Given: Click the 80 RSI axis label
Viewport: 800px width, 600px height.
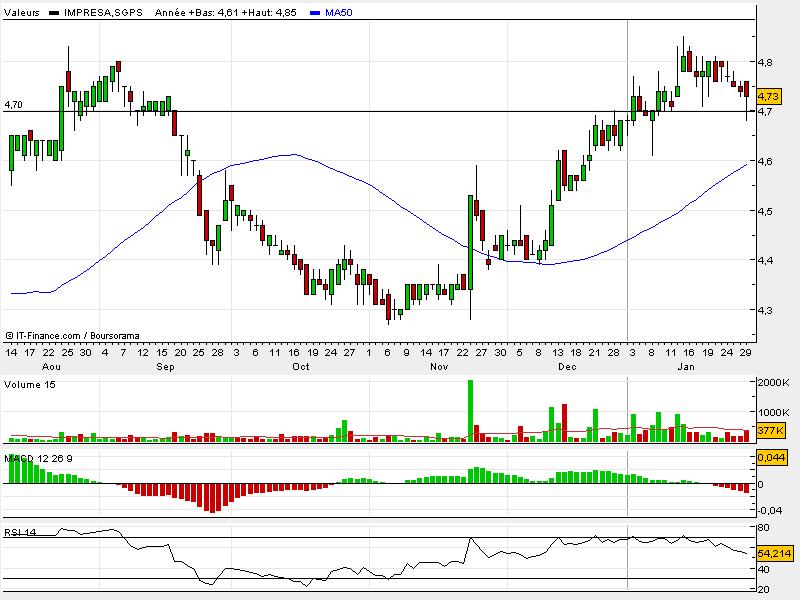Looking at the screenshot, I should click(x=764, y=528).
